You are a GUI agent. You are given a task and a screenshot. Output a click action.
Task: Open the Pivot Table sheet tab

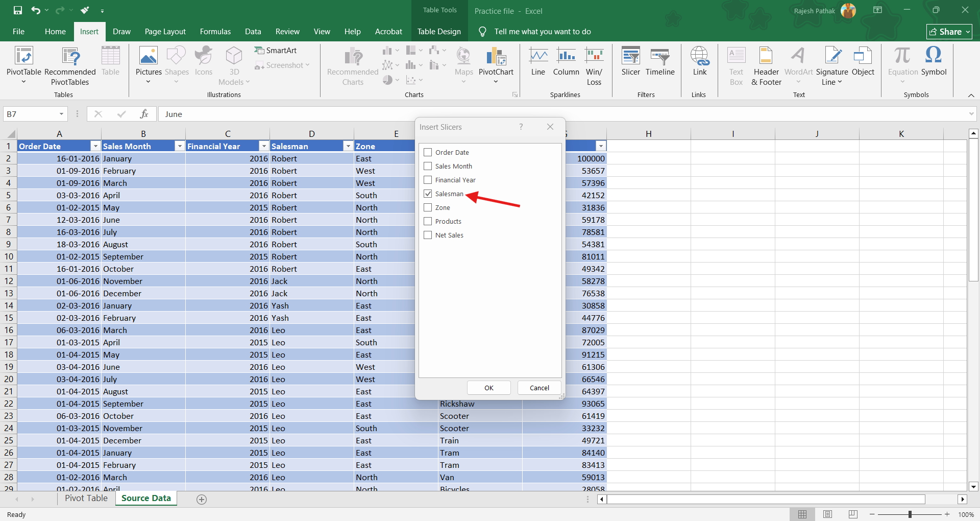86,499
